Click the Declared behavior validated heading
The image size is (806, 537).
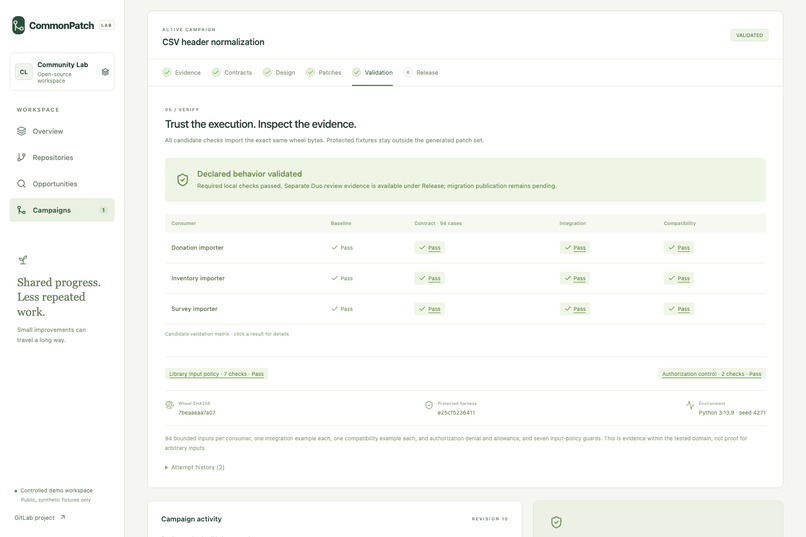click(249, 174)
